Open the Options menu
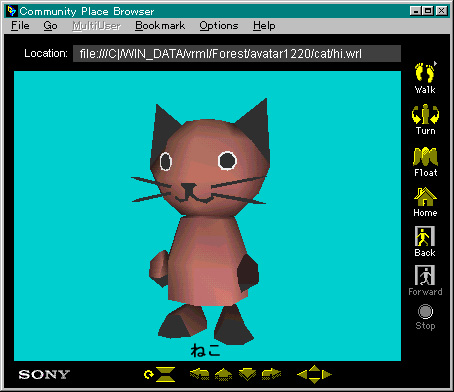 tap(219, 26)
